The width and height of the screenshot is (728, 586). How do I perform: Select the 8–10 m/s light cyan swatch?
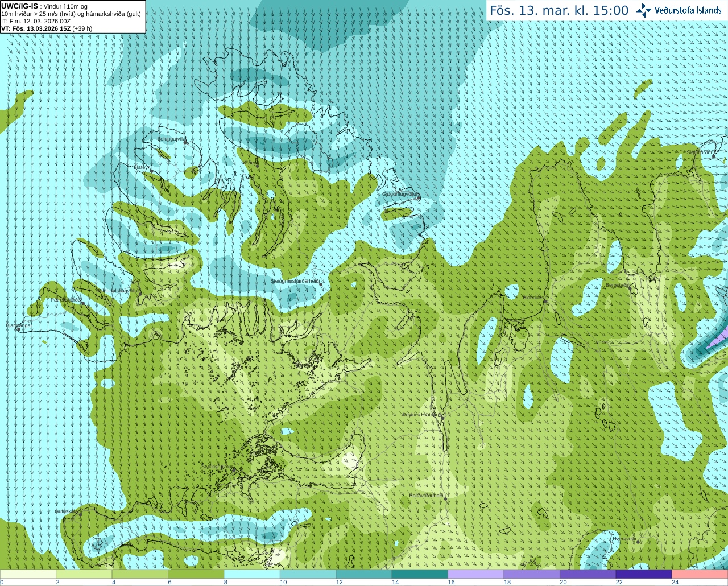tap(252, 574)
